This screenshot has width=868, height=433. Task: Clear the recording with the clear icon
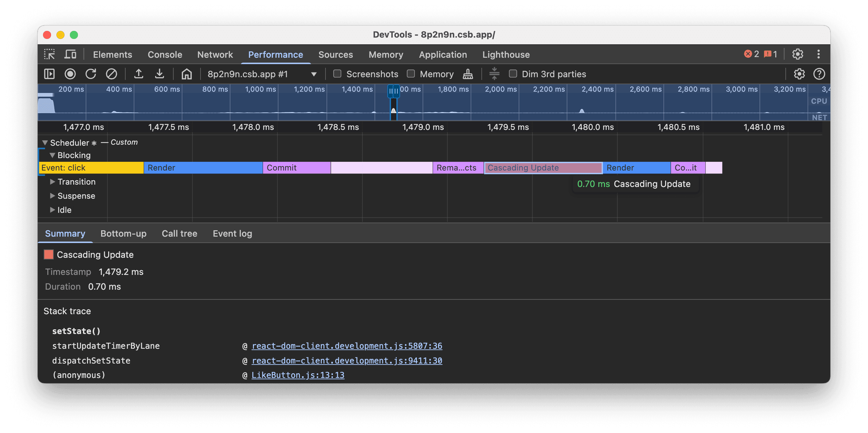tap(111, 74)
